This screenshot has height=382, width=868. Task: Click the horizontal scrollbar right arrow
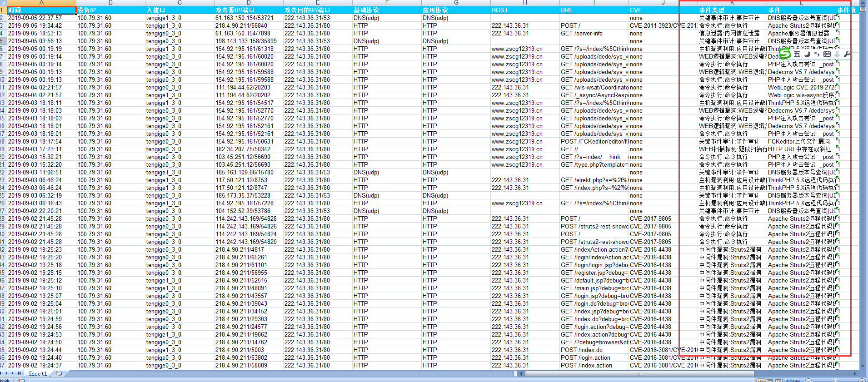[x=855, y=374]
